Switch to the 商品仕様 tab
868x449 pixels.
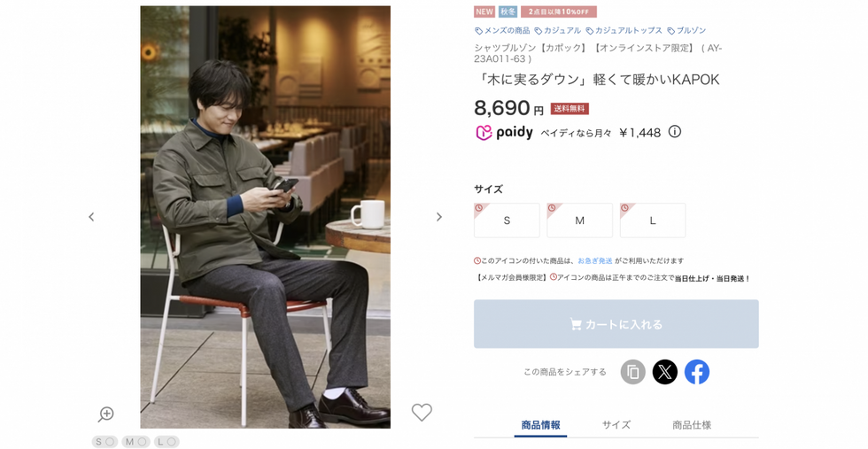pos(692,425)
